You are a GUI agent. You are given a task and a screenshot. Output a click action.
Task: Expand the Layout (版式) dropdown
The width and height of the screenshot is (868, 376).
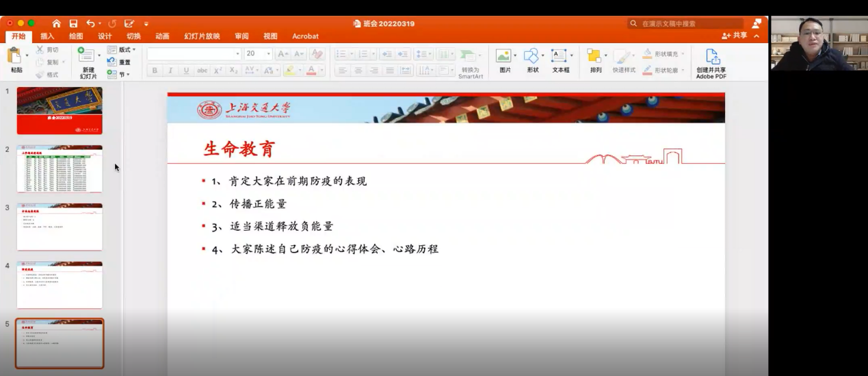[x=127, y=50]
